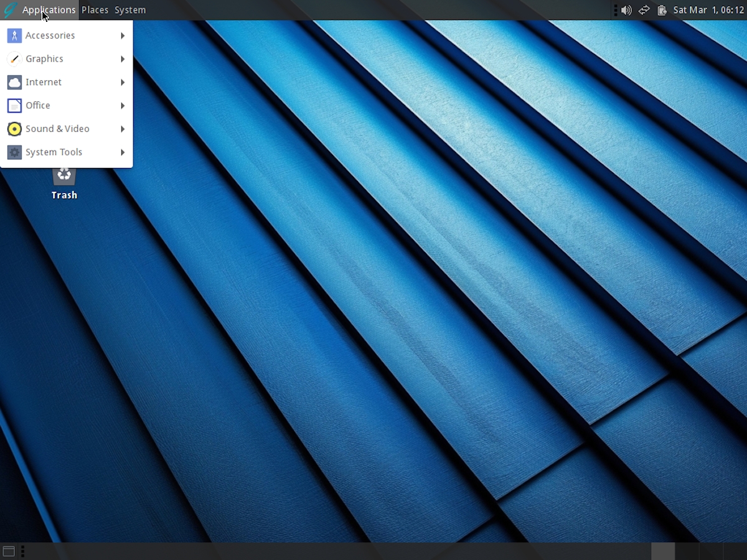
Task: Switch to the last workspace in switcher
Action: pyautogui.click(x=735, y=551)
